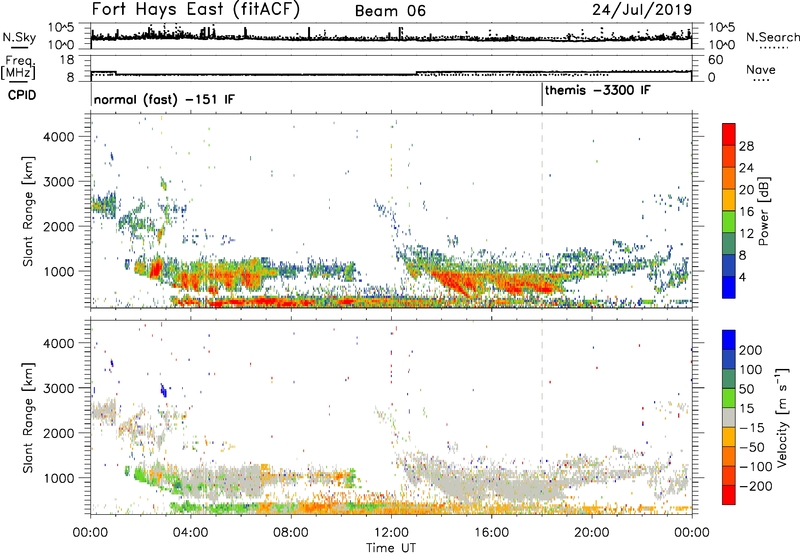The width and height of the screenshot is (800, 554).
Task: Click the '200' velocity scale value
Action: tap(751, 350)
